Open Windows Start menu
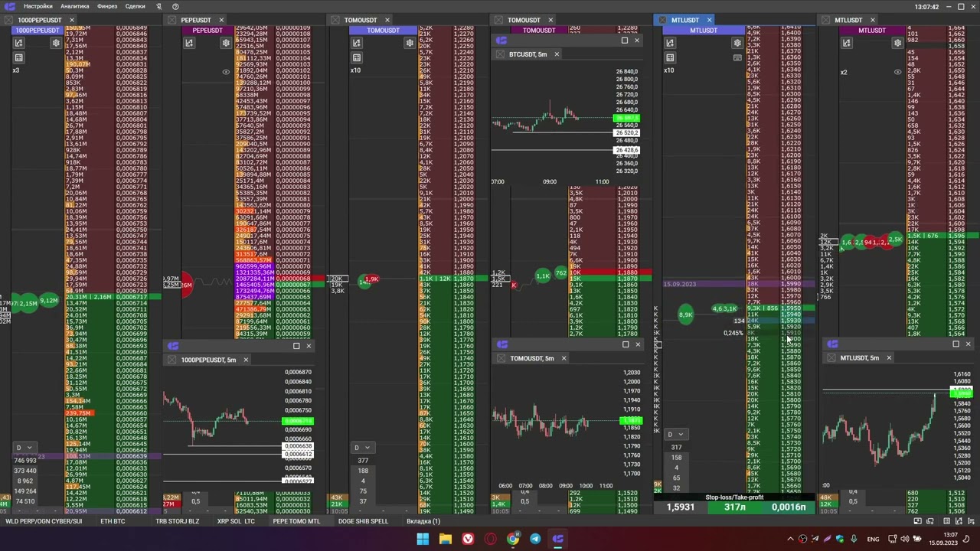Image resolution: width=980 pixels, height=551 pixels. coord(423,539)
